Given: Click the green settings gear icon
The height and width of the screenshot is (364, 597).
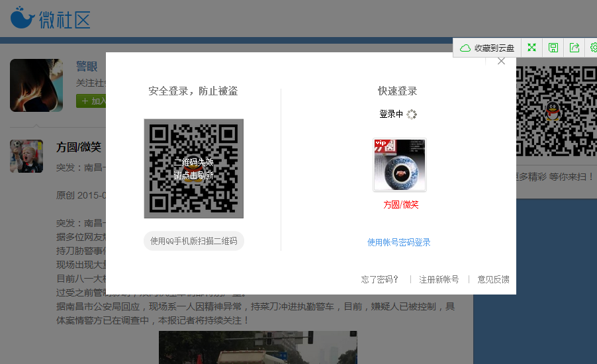Looking at the screenshot, I should coord(593,48).
